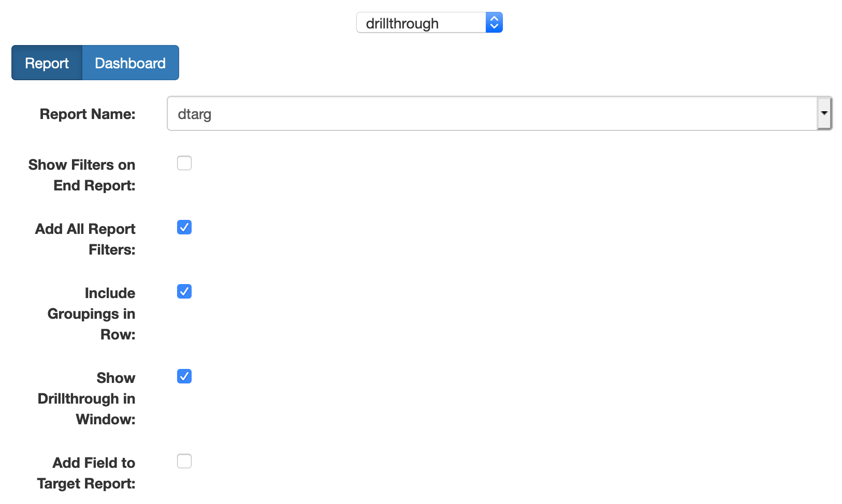Switch to the Dashboard tab
Screen dimensions: 842x504
(x=130, y=63)
